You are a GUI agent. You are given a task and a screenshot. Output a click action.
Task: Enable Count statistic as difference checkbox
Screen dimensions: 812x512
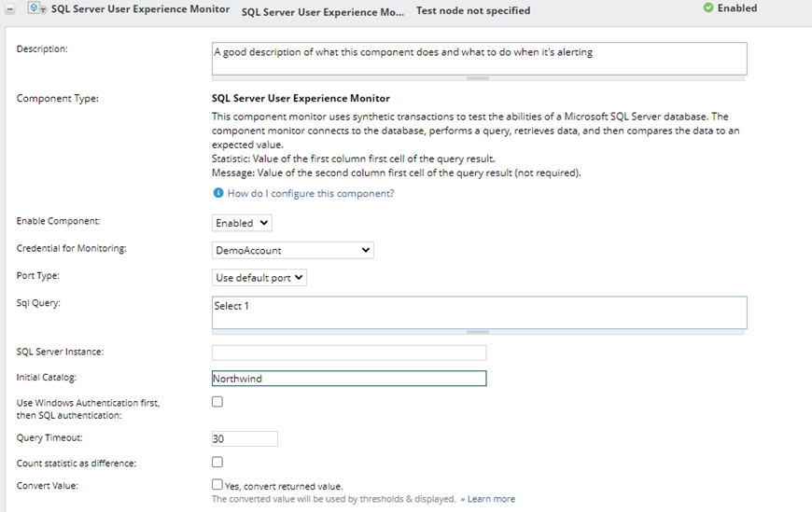(x=217, y=462)
